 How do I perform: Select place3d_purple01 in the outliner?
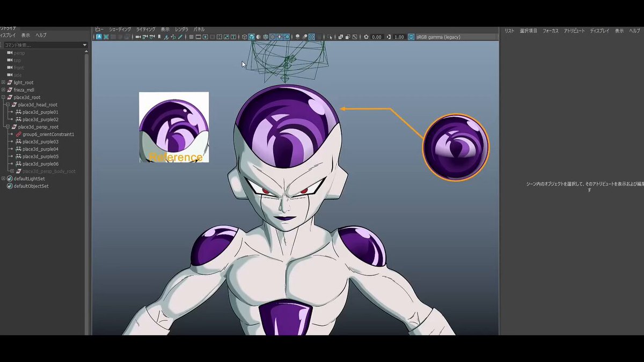[x=40, y=112]
